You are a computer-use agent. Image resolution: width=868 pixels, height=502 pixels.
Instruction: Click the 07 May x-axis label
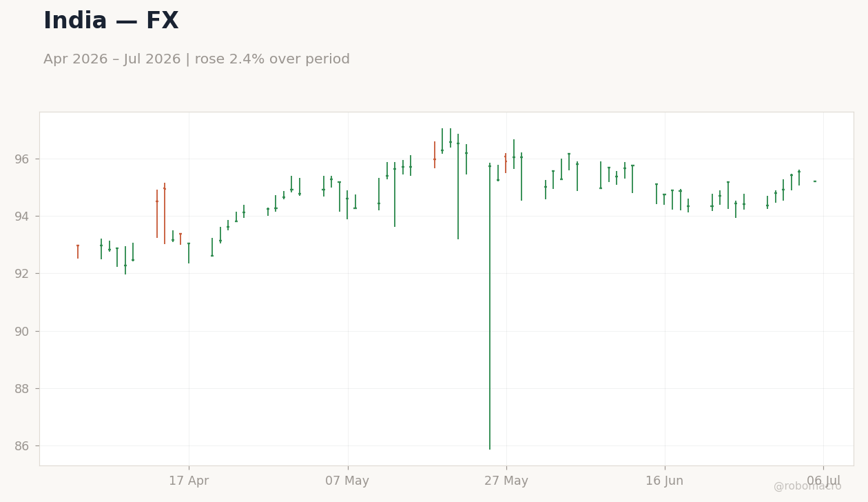tap(347, 481)
